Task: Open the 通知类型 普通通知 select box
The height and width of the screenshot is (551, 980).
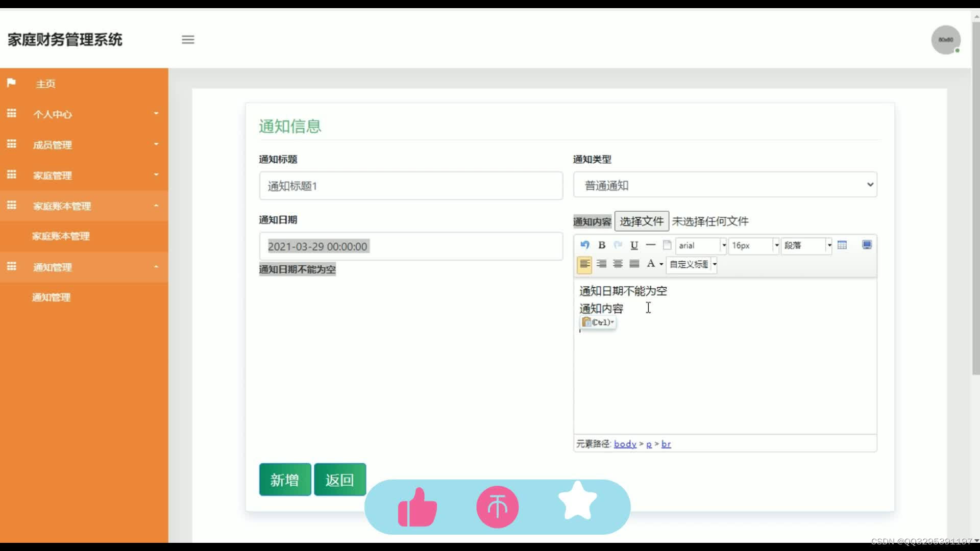Action: point(725,185)
